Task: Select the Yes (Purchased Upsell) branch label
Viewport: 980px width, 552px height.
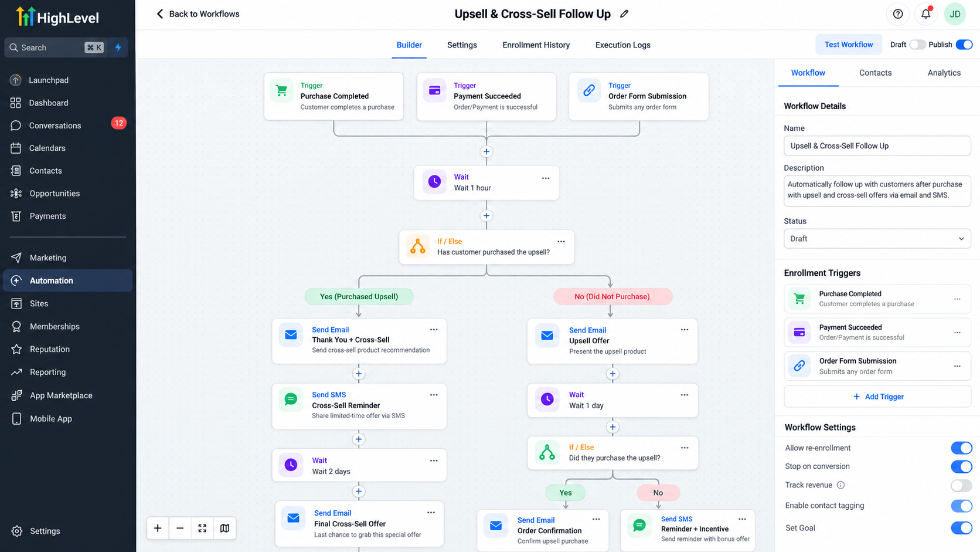Action: pos(359,297)
